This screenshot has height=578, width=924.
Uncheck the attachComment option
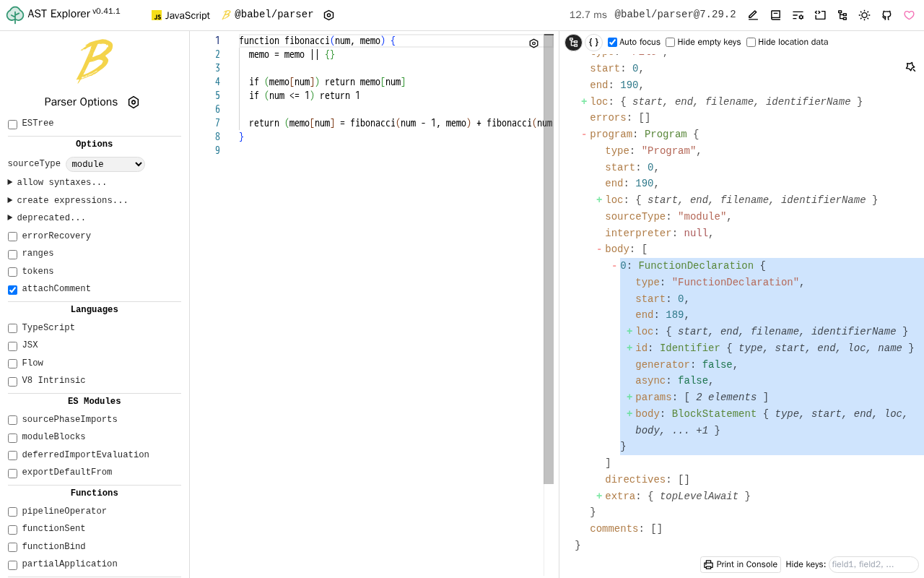pyautogui.click(x=13, y=290)
